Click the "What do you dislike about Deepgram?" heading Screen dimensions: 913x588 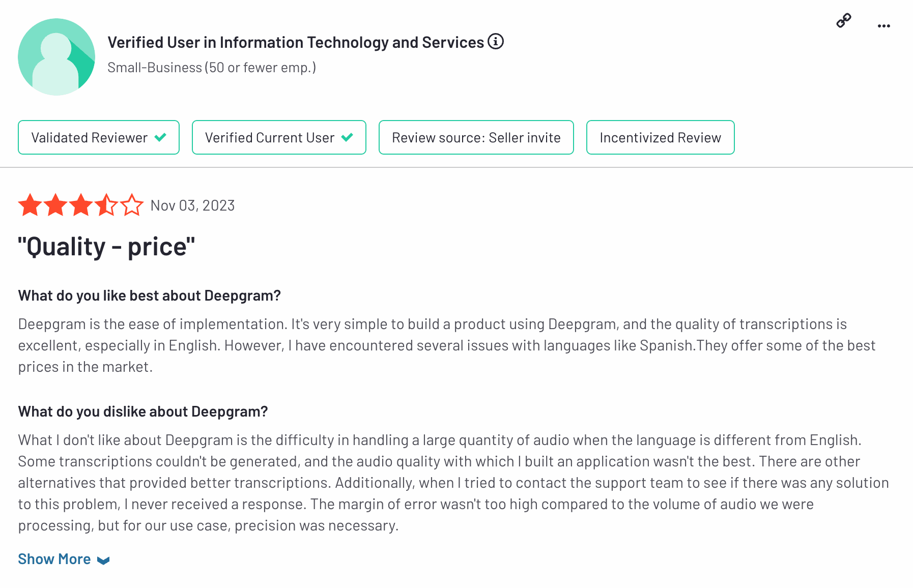click(143, 411)
